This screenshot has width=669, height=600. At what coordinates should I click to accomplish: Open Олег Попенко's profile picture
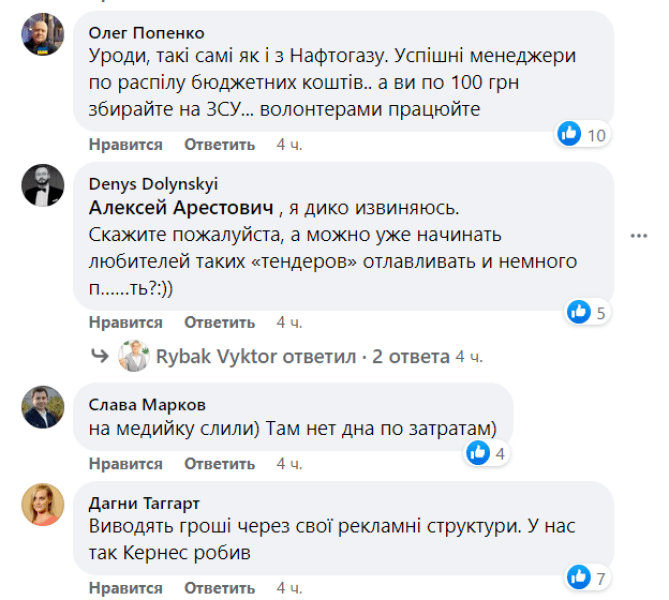[x=42, y=35]
